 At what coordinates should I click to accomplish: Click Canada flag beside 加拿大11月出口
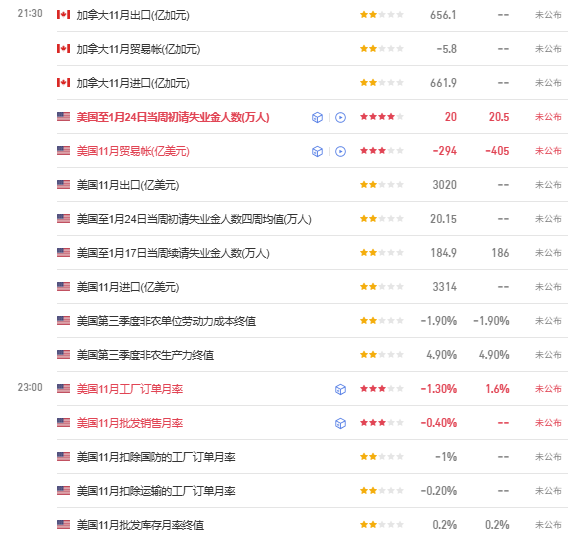pyautogui.click(x=63, y=14)
